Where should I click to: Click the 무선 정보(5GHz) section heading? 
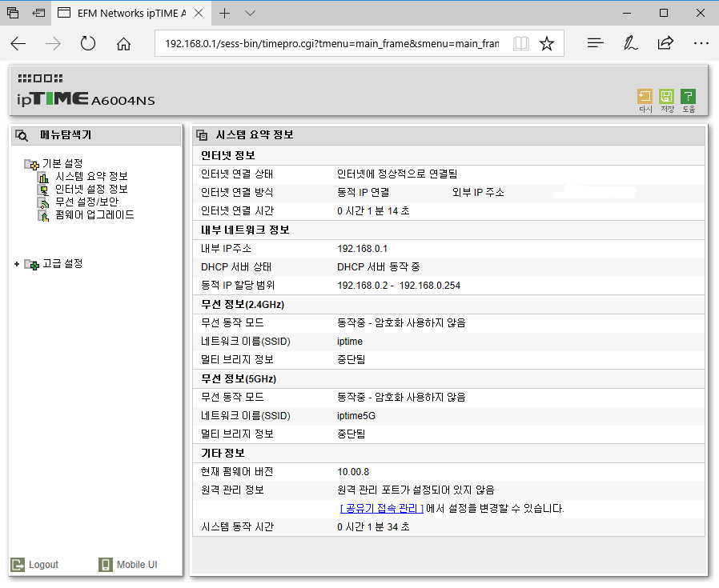click(x=239, y=379)
